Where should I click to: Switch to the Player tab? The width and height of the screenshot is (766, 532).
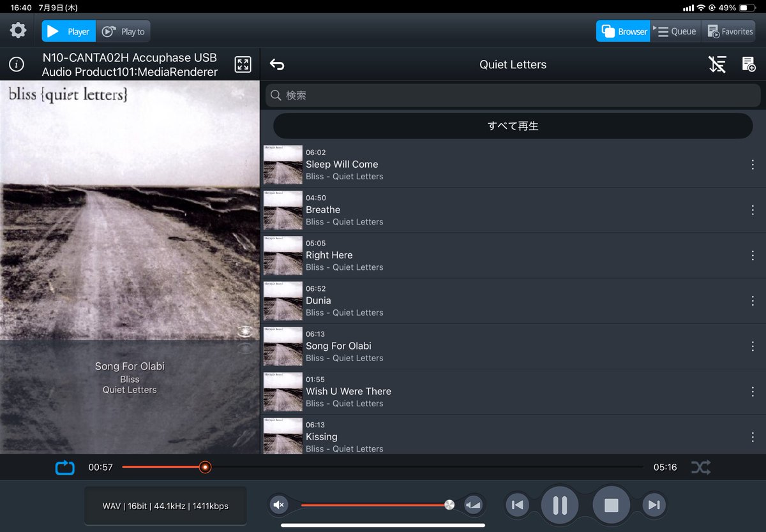click(x=69, y=31)
